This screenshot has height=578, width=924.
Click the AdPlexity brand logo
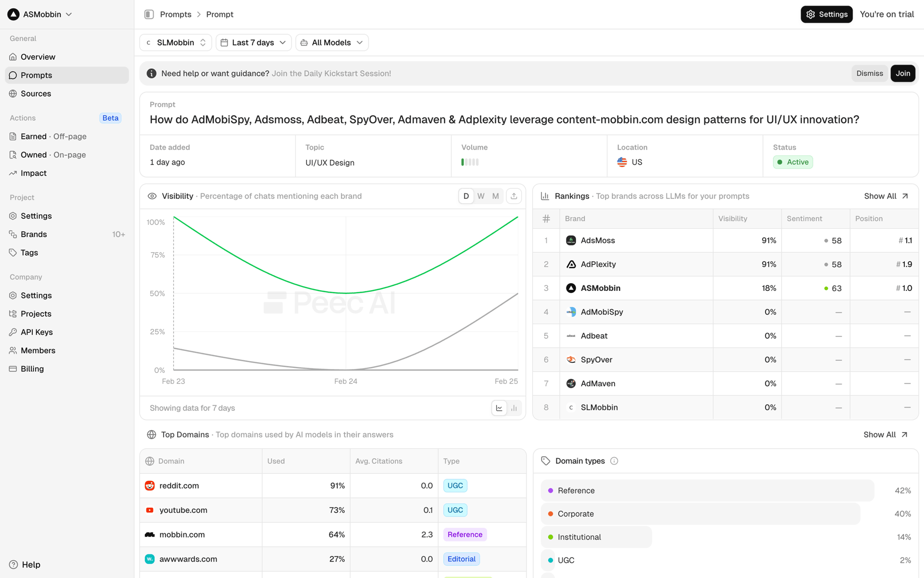(x=571, y=264)
